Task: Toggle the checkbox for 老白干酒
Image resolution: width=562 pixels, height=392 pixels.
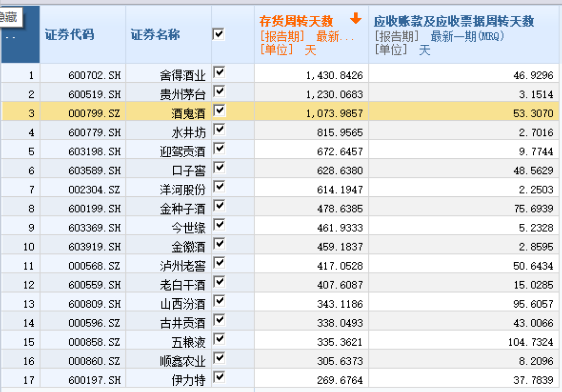Action: coord(219,282)
